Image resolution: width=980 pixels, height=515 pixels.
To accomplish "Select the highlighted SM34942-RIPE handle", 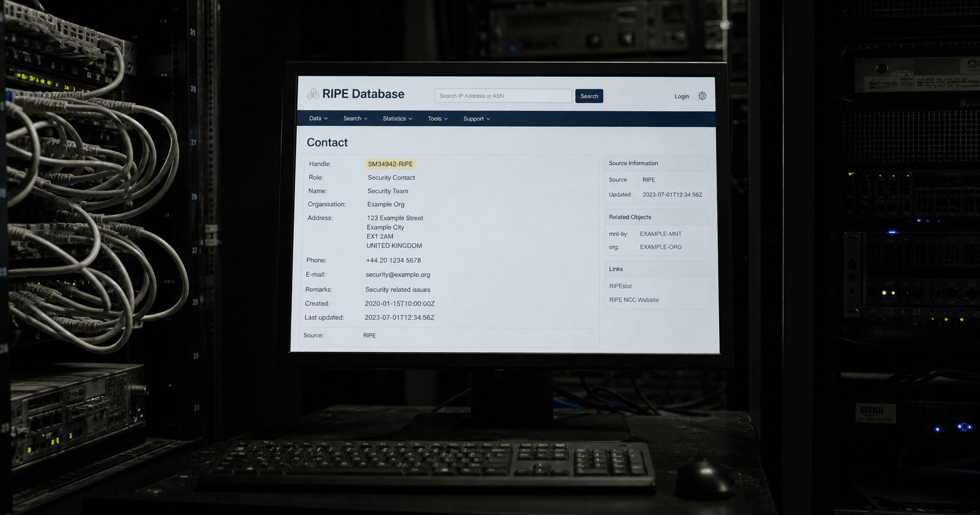I will click(x=390, y=164).
